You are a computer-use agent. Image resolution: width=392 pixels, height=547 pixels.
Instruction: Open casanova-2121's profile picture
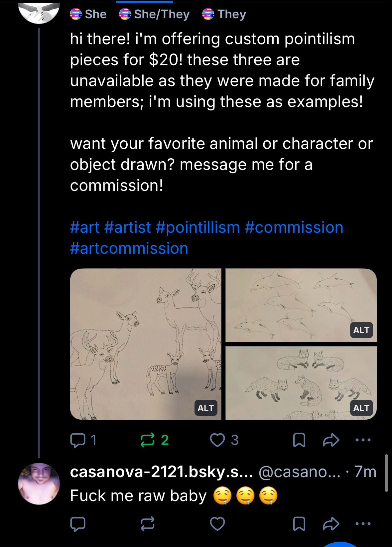pos(39,483)
